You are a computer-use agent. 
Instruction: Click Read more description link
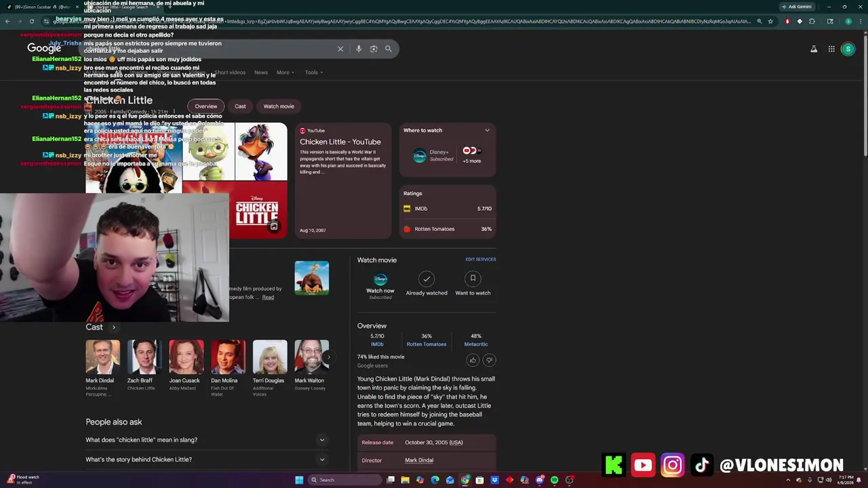(x=269, y=298)
